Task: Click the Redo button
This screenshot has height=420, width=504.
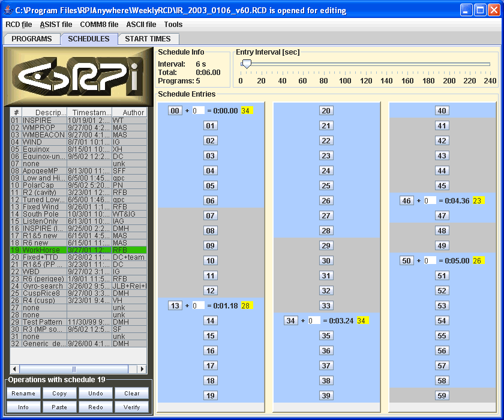Action: 96,407
